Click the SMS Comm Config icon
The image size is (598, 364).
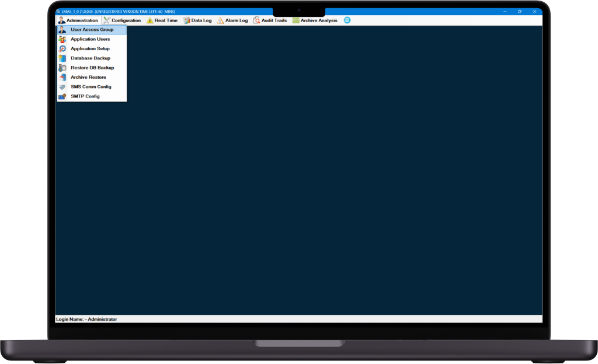(x=62, y=87)
